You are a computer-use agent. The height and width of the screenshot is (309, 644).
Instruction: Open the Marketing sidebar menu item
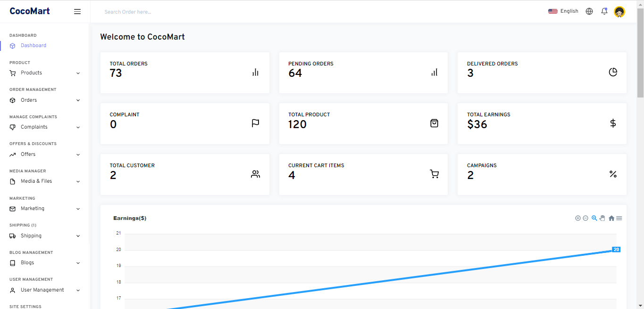tap(45, 209)
